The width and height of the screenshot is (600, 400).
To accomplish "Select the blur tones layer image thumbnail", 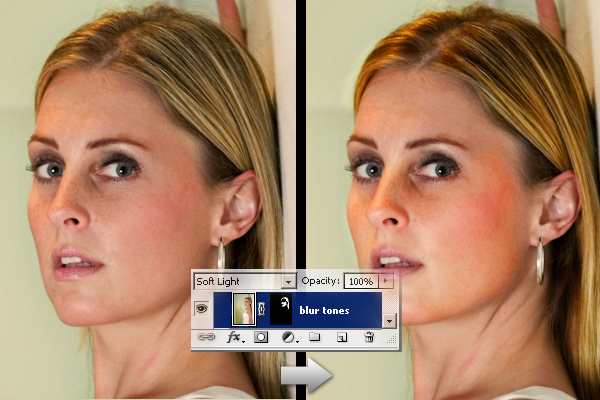I will click(x=244, y=309).
